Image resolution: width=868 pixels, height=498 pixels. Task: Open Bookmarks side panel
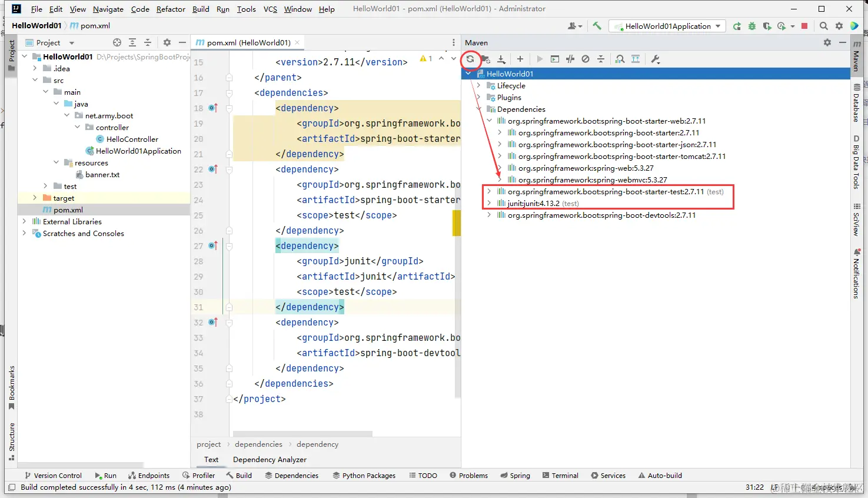[11, 387]
